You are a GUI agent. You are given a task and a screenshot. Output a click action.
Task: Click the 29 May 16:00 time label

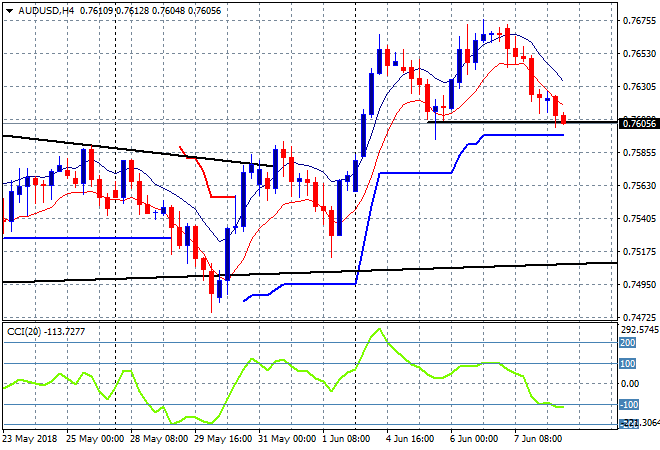click(x=223, y=438)
